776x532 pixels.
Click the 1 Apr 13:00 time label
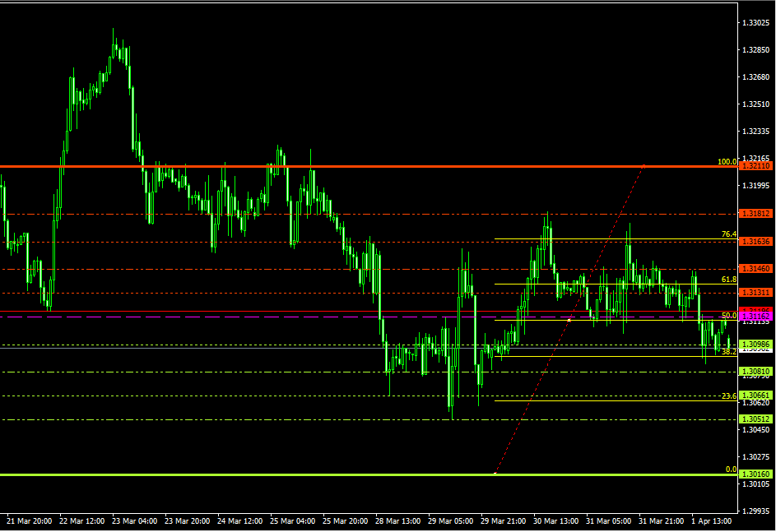(x=712, y=521)
